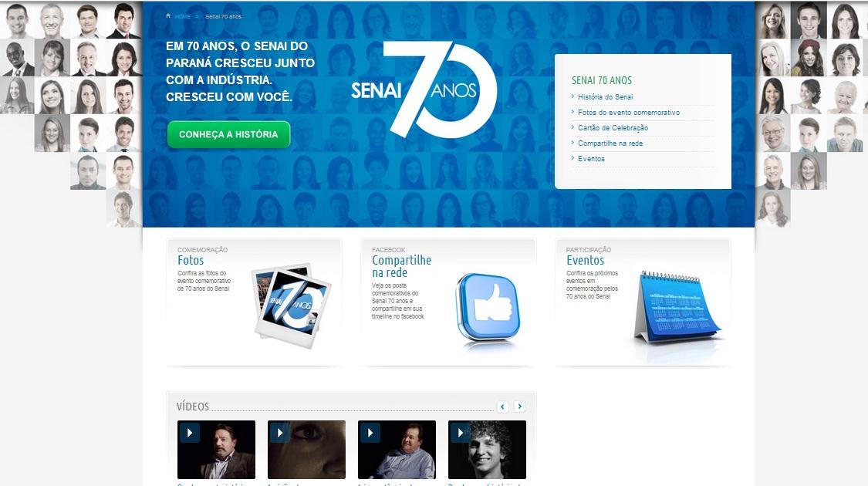Open História do Senai link

click(605, 97)
